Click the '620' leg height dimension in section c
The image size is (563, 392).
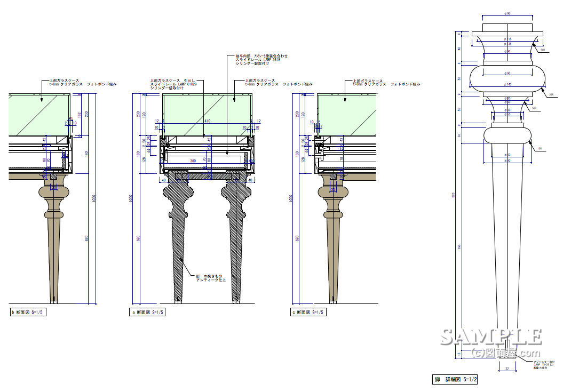pyautogui.click(x=297, y=238)
